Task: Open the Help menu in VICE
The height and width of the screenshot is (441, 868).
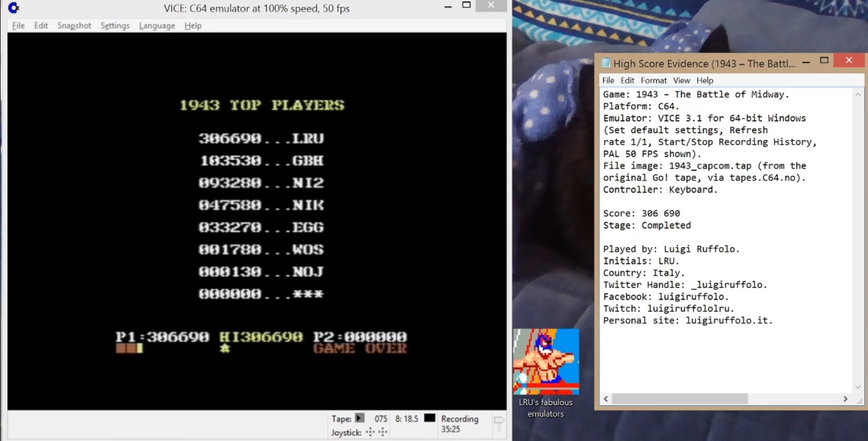Action: (x=193, y=26)
